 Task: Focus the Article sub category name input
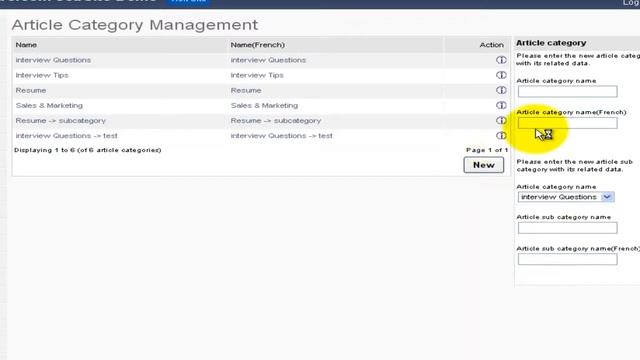click(567, 228)
